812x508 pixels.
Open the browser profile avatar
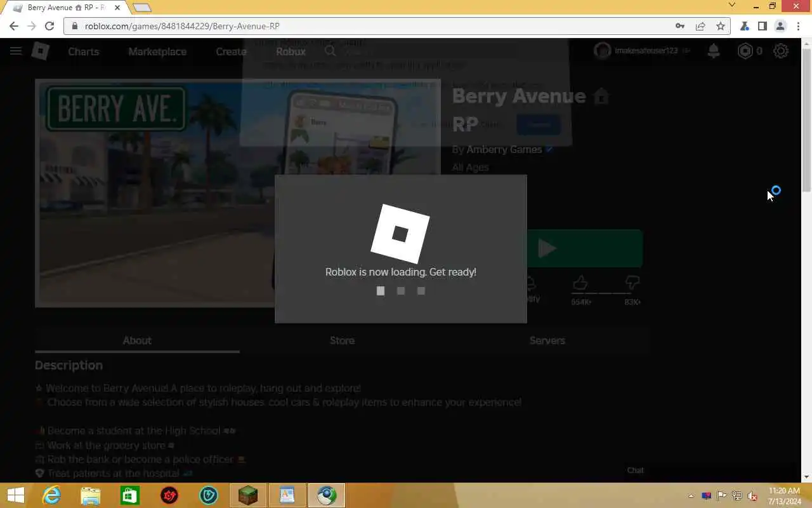coord(780,26)
